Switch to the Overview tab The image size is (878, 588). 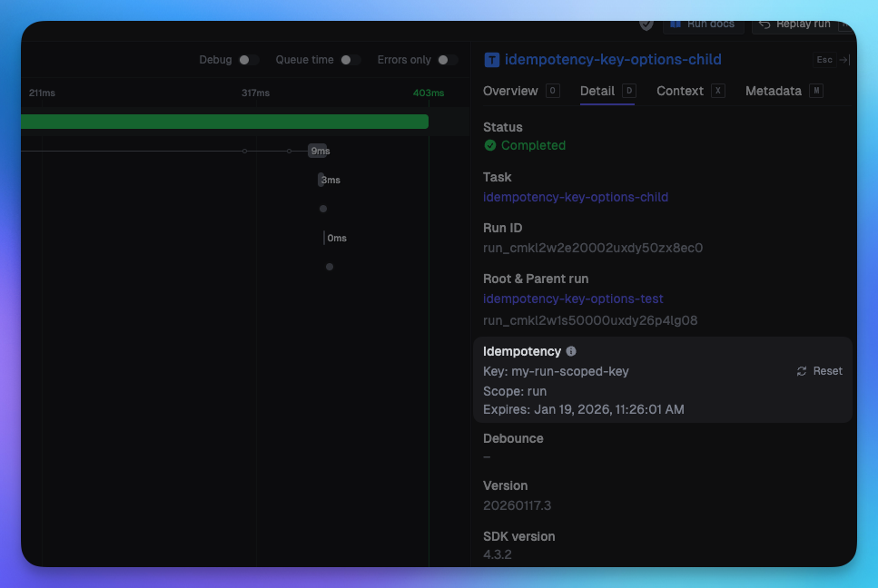(512, 91)
